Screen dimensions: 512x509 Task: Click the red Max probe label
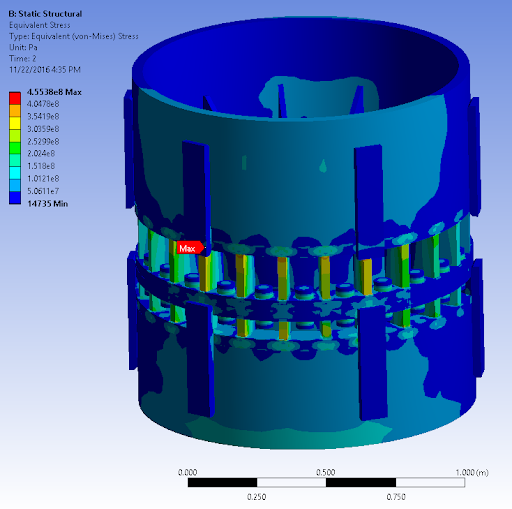click(190, 248)
